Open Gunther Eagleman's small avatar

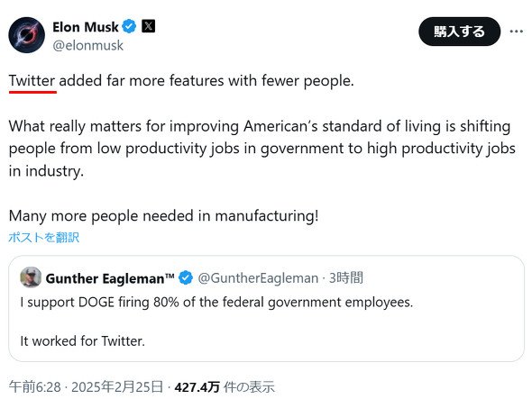click(31, 277)
